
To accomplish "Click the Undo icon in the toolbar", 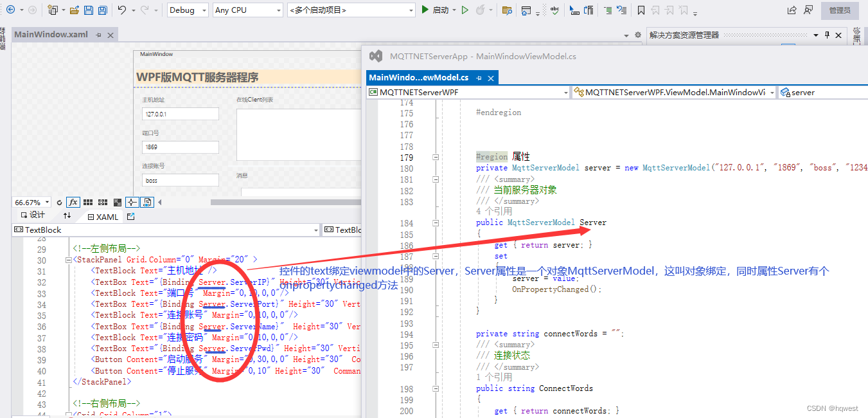I will pos(121,10).
